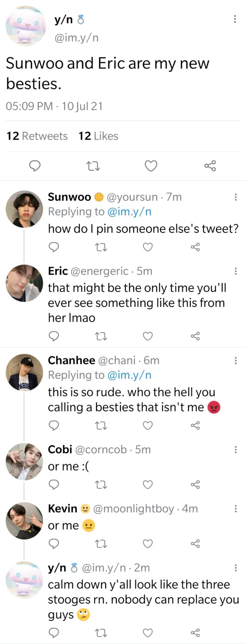Share the main y/n tweet
This screenshot has width=246, height=644.
[x=210, y=166]
